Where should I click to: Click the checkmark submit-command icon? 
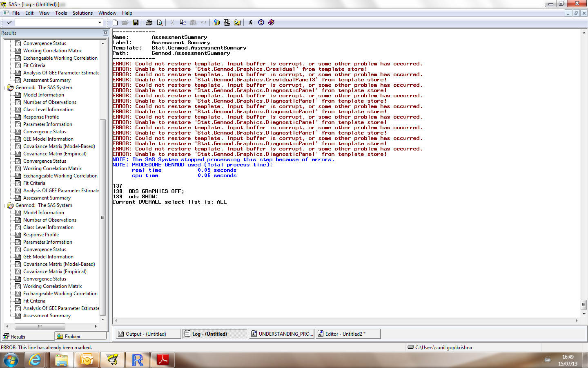(x=9, y=22)
